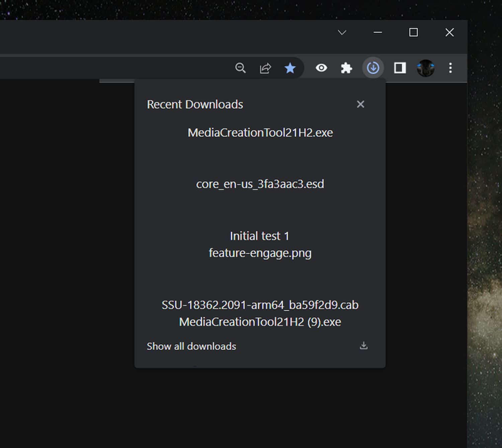Toggle the browser side panel icon
502x448 pixels.
coord(400,68)
